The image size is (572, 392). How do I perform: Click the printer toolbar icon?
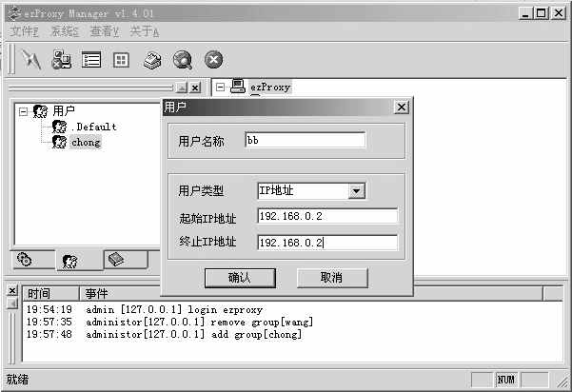[x=152, y=60]
